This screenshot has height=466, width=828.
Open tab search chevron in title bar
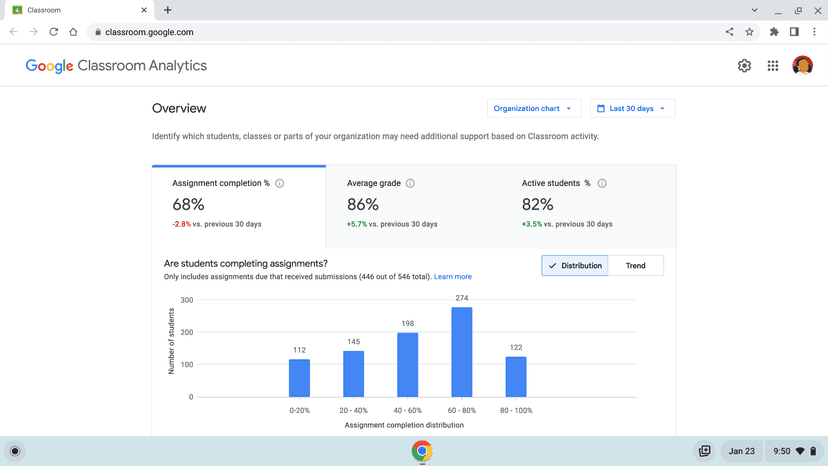(x=754, y=10)
